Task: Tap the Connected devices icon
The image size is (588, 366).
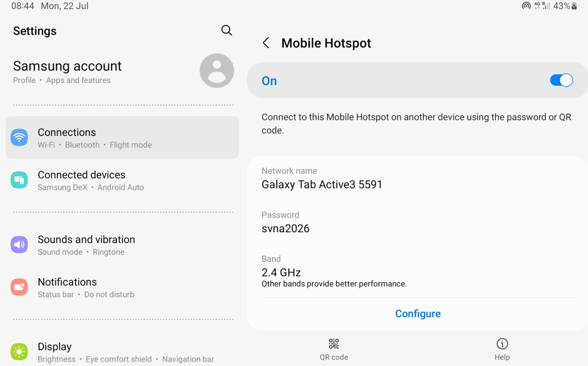Action: [x=19, y=180]
